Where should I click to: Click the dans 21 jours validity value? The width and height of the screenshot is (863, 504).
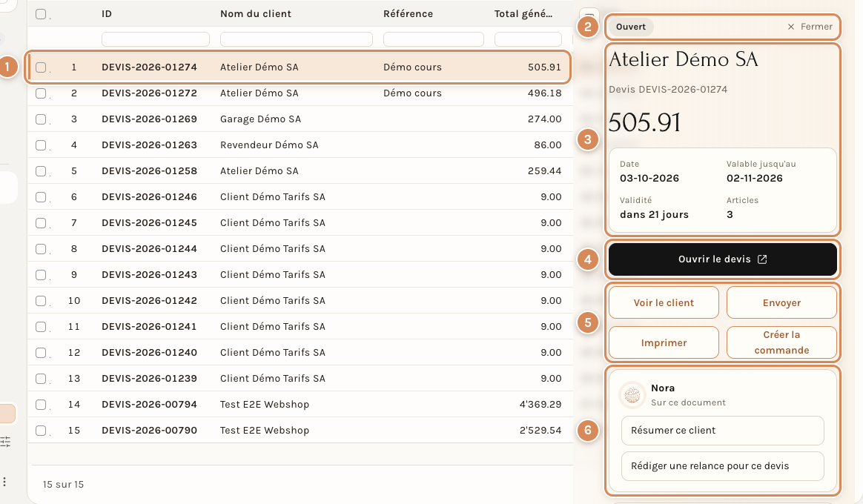click(654, 215)
